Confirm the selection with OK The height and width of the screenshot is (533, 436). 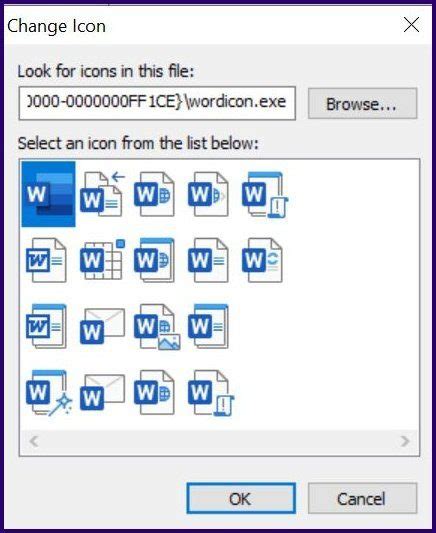pos(241,498)
